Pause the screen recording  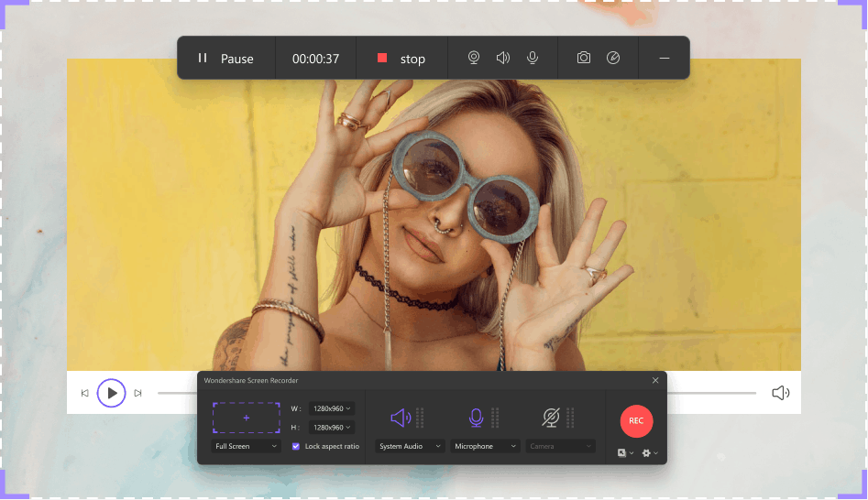click(x=225, y=59)
